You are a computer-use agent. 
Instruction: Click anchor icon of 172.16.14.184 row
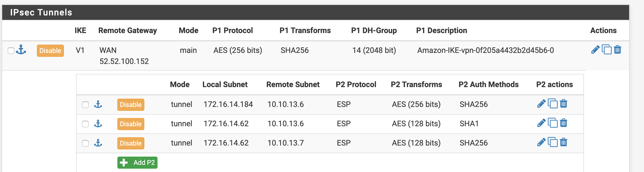[98, 104]
